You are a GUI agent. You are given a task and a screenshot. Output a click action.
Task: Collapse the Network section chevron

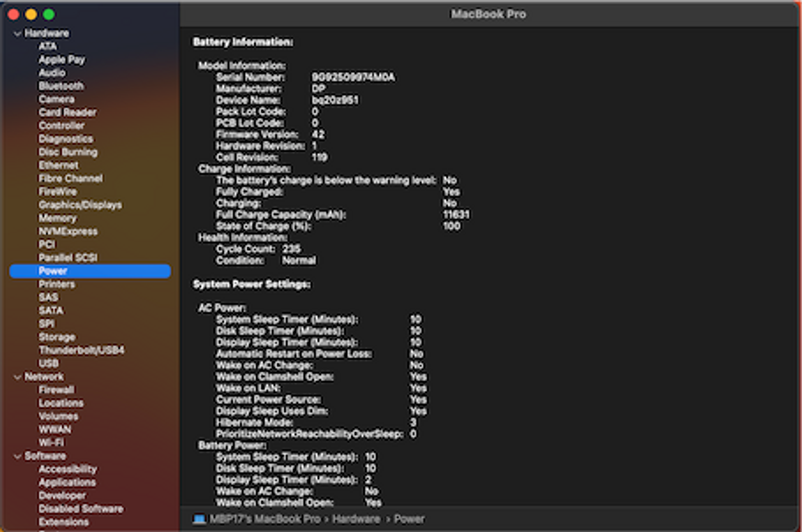[x=18, y=377]
